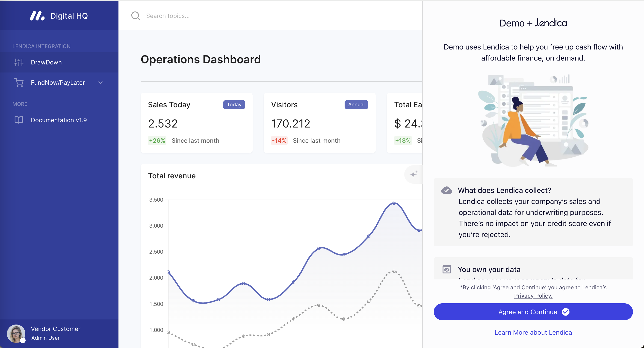The height and width of the screenshot is (348, 644).
Task: Click the Search topics input field
Action: tap(225, 16)
